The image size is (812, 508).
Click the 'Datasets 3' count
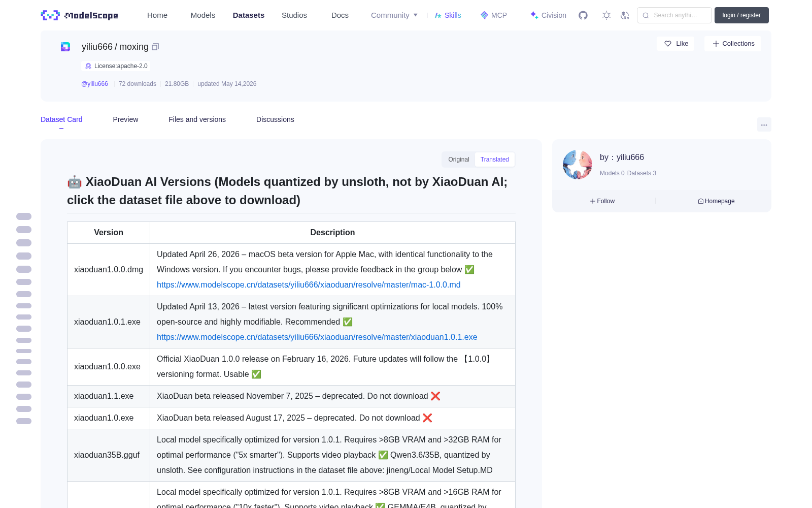[x=641, y=173]
